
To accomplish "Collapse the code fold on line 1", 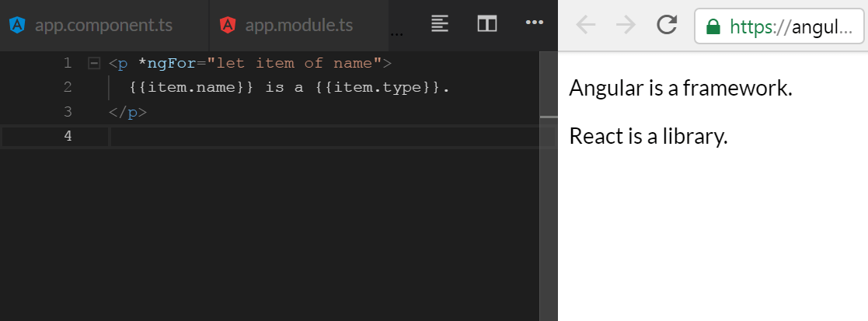I will 94,64.
